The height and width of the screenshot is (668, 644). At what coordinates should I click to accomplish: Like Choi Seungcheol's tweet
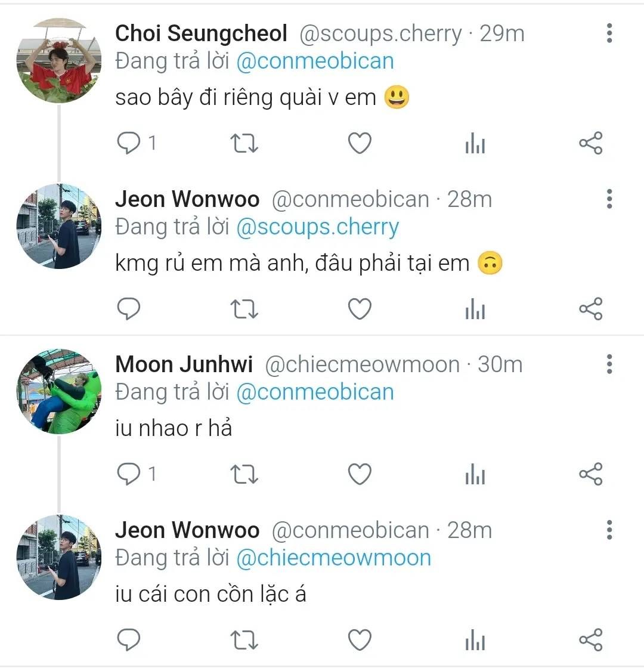click(x=360, y=143)
